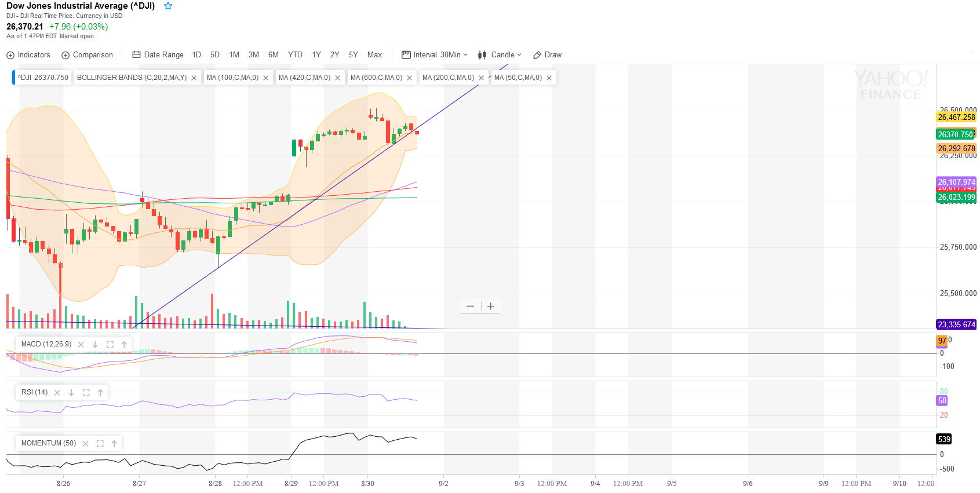This screenshot has height=493, width=980.
Task: Remove the MA (420,C,MA,0) indicator
Action: point(338,78)
